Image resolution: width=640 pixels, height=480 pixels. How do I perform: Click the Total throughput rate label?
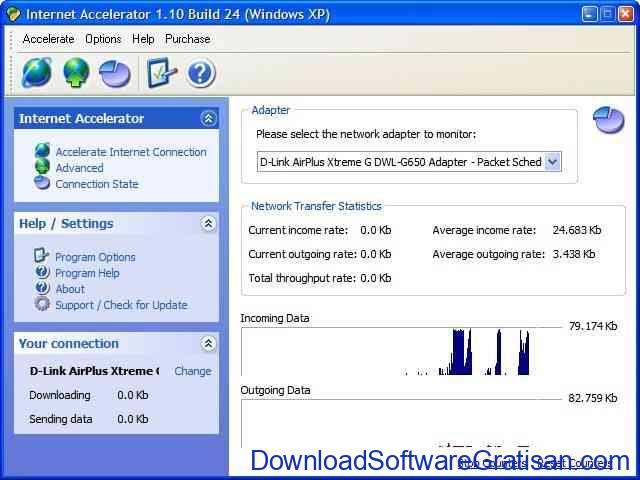302,278
